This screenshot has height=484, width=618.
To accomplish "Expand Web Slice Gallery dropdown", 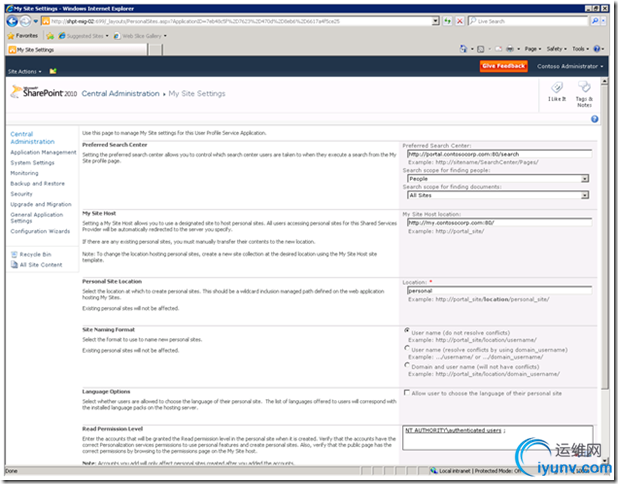I will tap(165, 36).
